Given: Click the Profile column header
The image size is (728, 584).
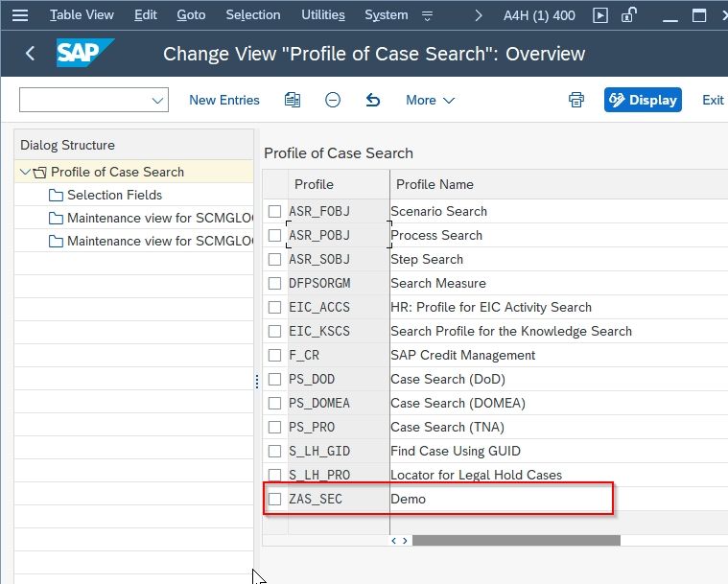Looking at the screenshot, I should pyautogui.click(x=339, y=185).
